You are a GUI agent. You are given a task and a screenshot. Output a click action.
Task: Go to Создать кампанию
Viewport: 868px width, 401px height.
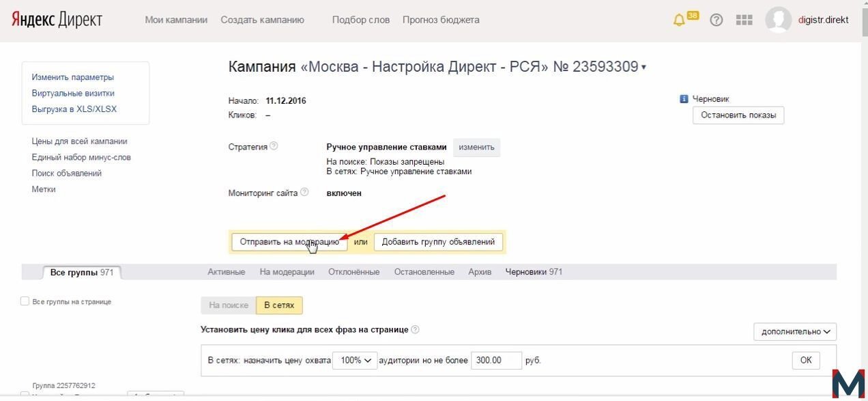[263, 20]
